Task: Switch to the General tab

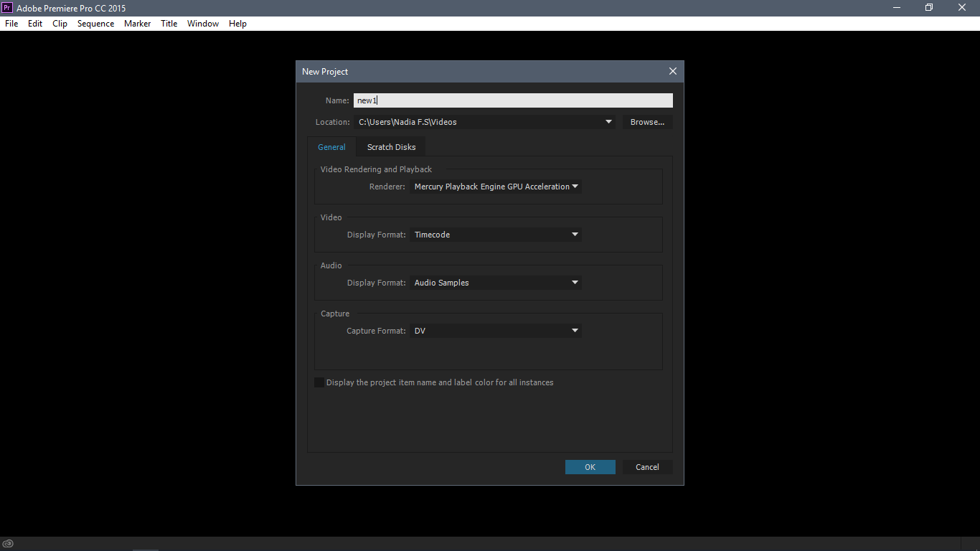Action: click(x=331, y=147)
